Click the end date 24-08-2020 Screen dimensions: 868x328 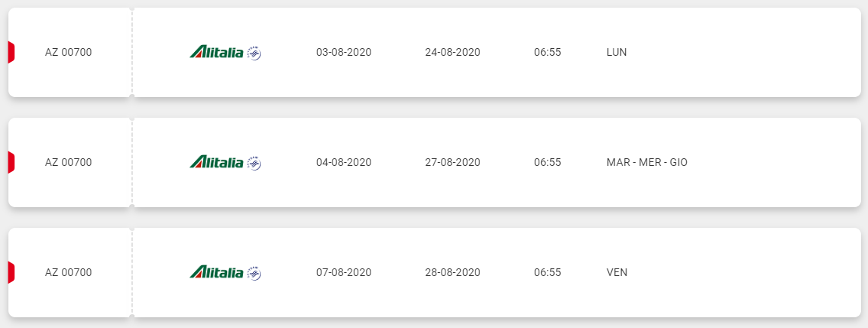[453, 53]
